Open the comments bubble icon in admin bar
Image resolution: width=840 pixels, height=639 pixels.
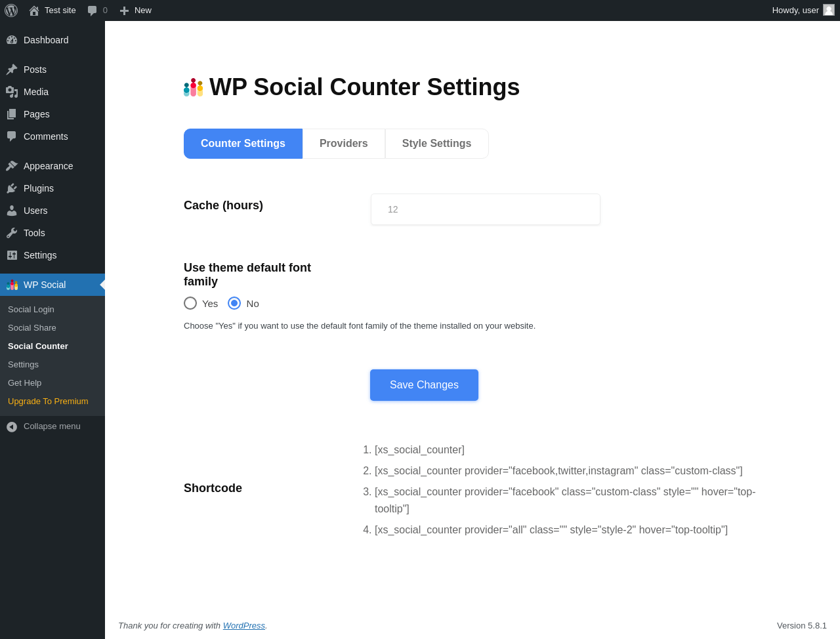point(93,10)
